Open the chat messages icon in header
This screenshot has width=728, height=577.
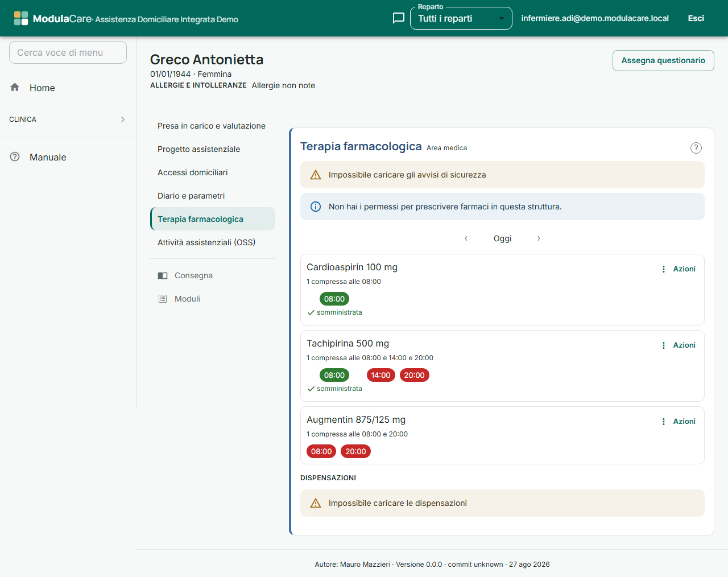tap(399, 18)
